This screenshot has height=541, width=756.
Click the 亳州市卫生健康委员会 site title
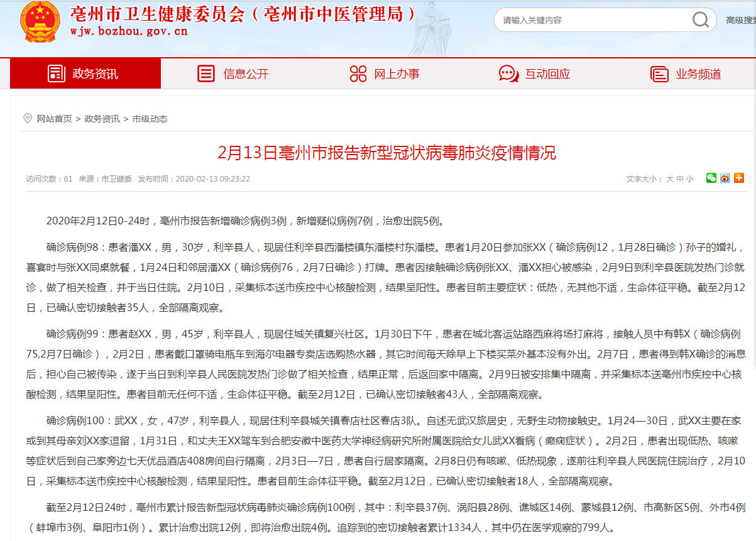(x=158, y=14)
